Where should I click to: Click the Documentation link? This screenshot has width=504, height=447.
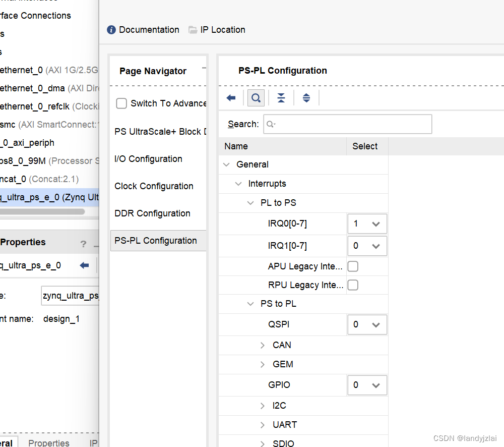pyautogui.click(x=149, y=30)
